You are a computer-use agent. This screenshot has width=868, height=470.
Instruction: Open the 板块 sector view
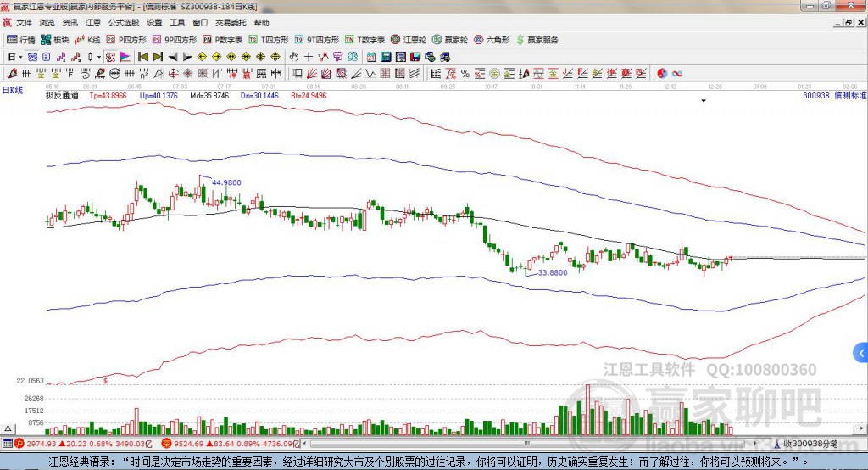click(54, 39)
